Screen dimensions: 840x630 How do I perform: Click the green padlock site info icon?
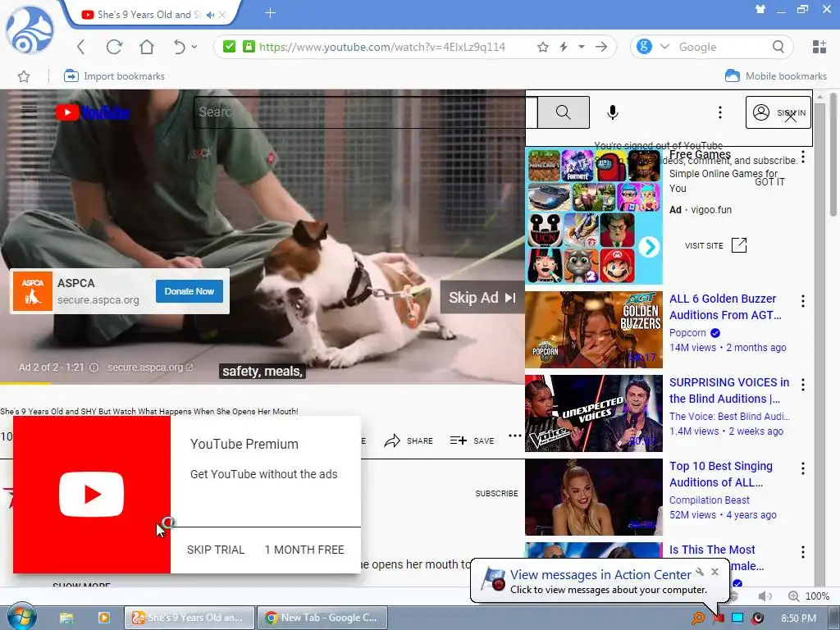point(249,47)
